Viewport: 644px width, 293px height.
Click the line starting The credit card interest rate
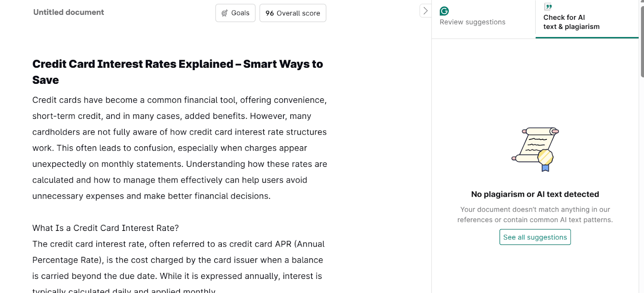tap(178, 244)
